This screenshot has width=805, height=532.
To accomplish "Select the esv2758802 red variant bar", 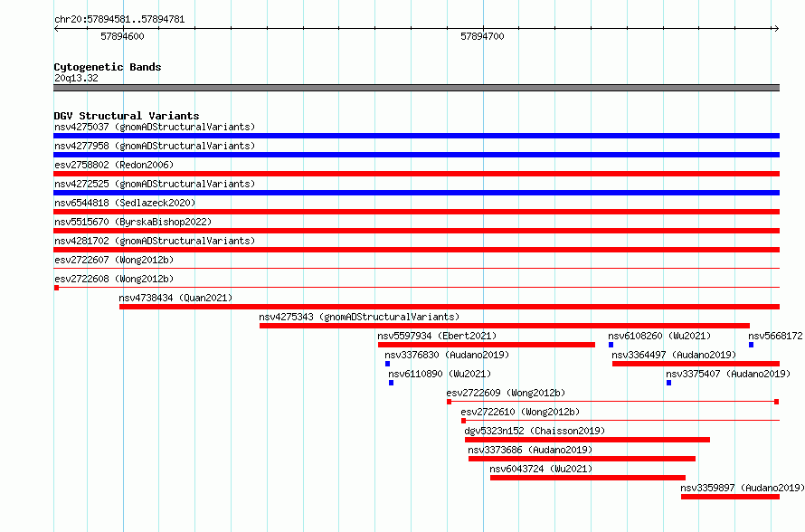I will (416, 174).
